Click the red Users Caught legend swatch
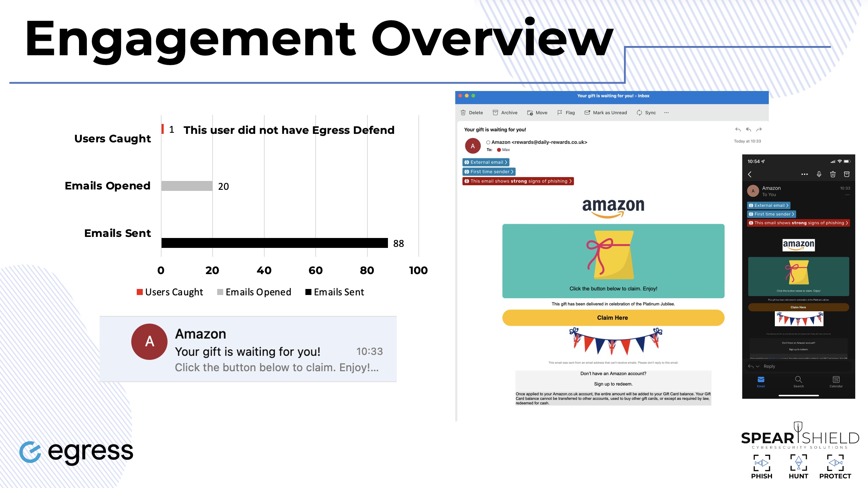Image resolution: width=868 pixels, height=488 pixels. (140, 292)
